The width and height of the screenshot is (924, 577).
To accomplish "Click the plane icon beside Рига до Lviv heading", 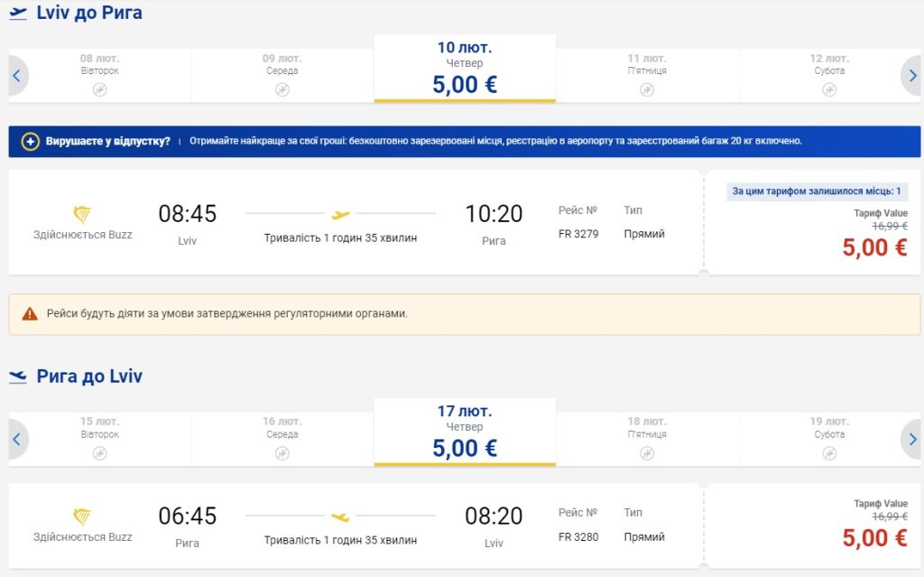I will click(x=18, y=377).
